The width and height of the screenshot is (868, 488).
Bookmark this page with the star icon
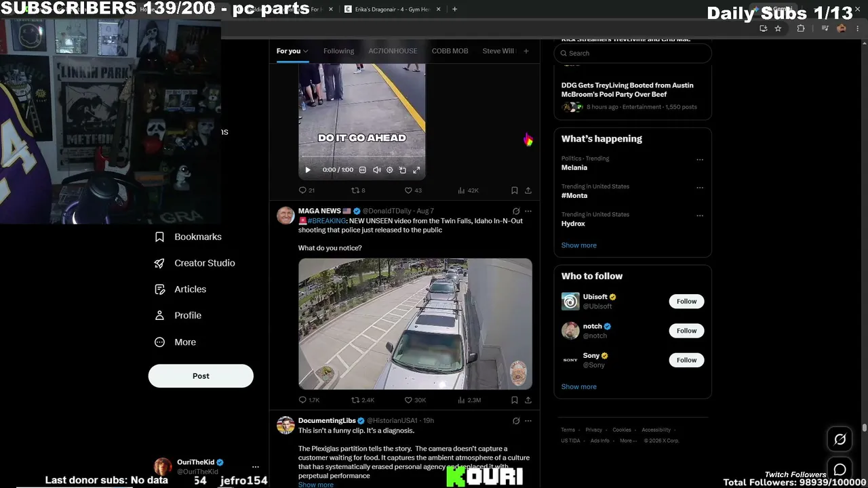[778, 28]
